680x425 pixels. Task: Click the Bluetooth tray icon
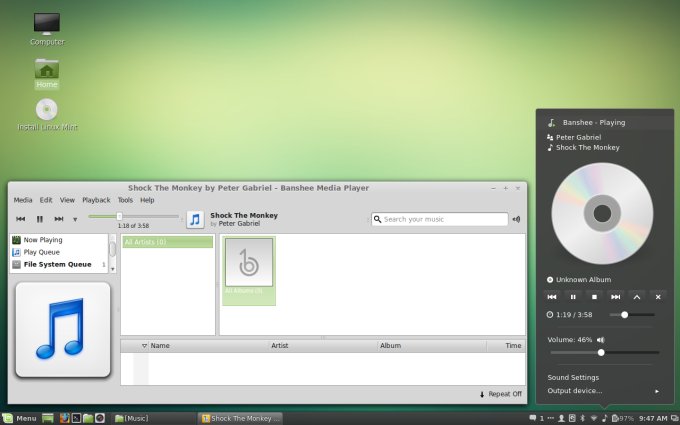click(582, 418)
